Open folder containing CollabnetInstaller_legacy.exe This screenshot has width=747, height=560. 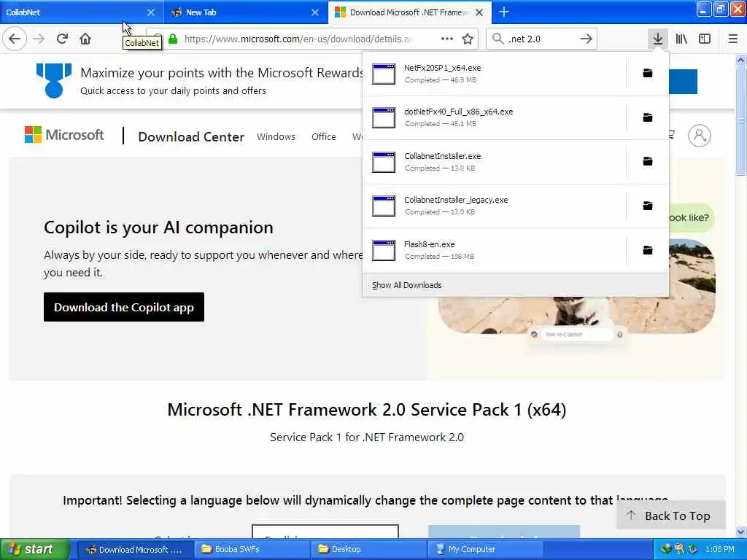(x=648, y=206)
